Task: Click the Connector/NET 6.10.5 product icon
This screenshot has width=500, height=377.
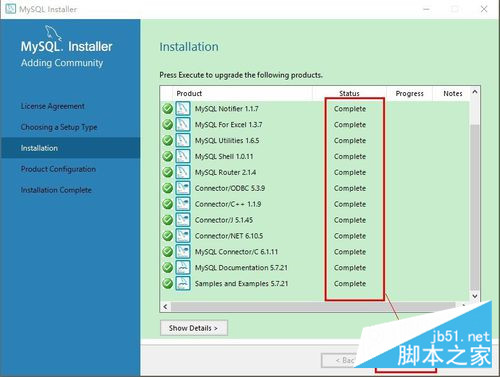Action: point(183,236)
